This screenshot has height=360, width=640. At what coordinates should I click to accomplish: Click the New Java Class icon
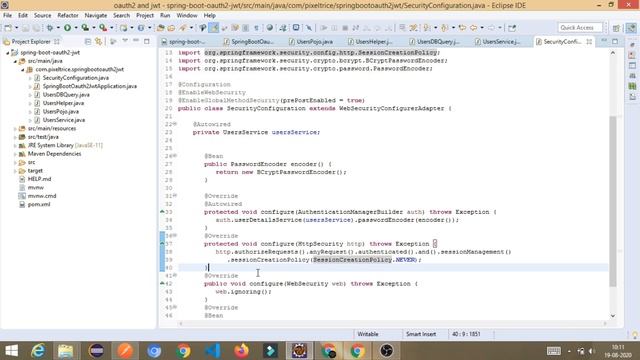[141, 28]
